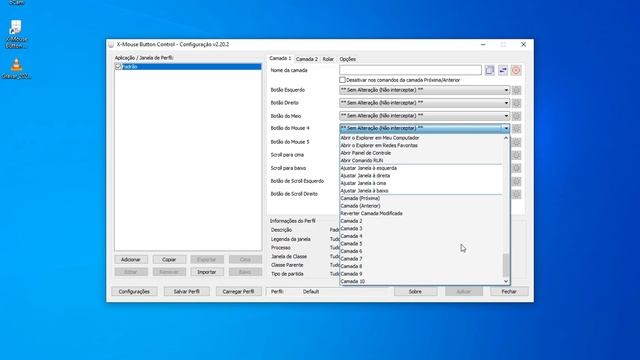Click Carregar Perfil
The width and height of the screenshot is (640, 360).
[x=238, y=291]
